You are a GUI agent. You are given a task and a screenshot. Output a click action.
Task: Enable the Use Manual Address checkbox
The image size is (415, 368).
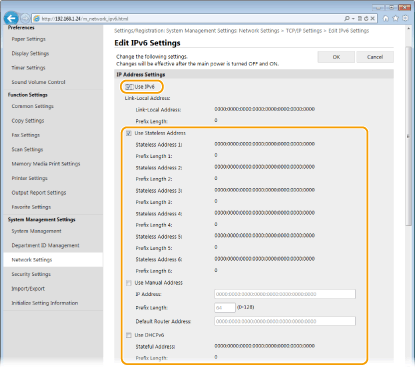coord(129,283)
